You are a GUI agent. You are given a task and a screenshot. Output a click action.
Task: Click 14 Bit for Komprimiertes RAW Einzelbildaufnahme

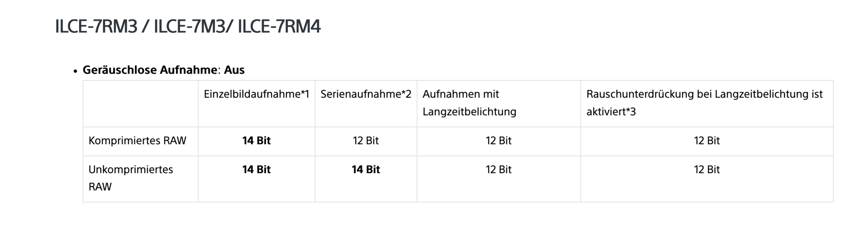coord(256,141)
